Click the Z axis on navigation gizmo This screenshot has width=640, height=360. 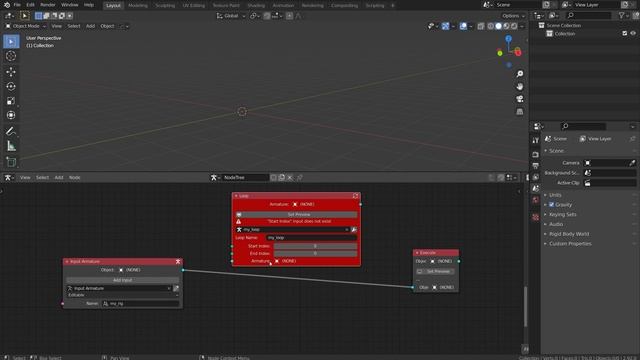tap(509, 39)
